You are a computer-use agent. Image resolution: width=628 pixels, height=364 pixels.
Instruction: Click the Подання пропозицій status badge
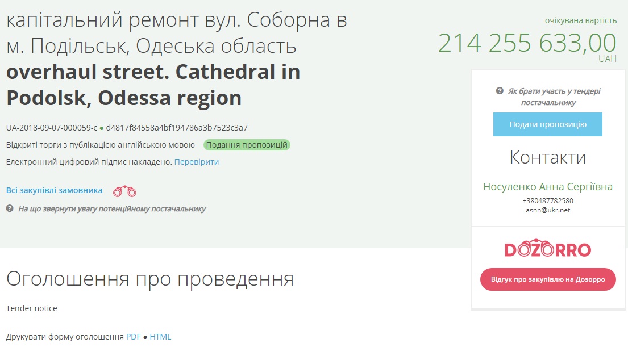[247, 145]
